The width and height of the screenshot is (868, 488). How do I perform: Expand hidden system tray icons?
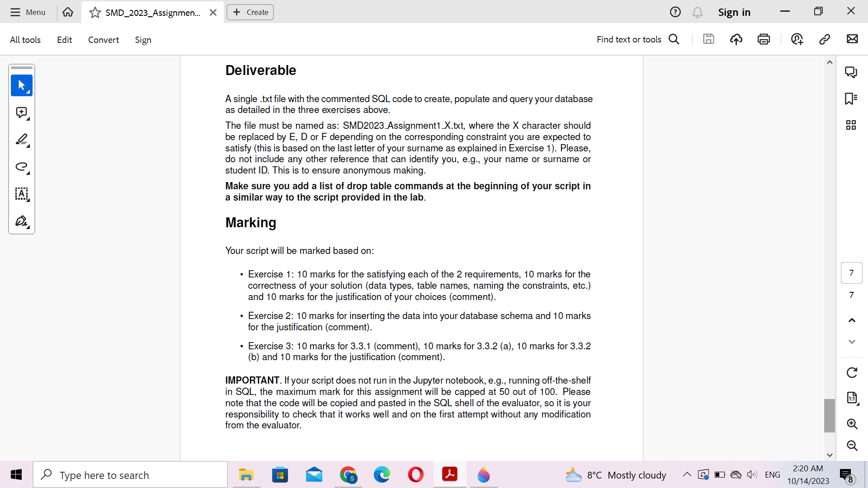(x=686, y=475)
